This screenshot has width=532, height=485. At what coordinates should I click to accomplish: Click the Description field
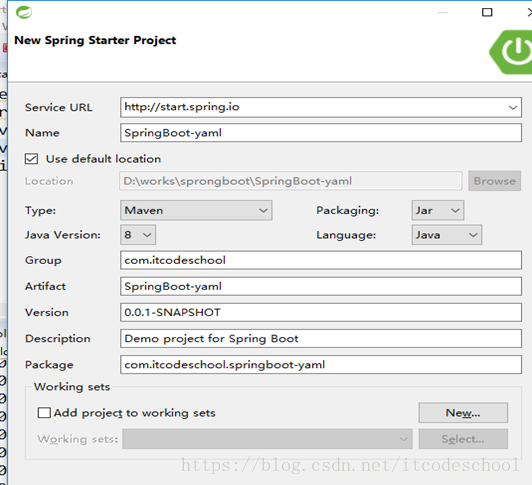[x=321, y=338]
